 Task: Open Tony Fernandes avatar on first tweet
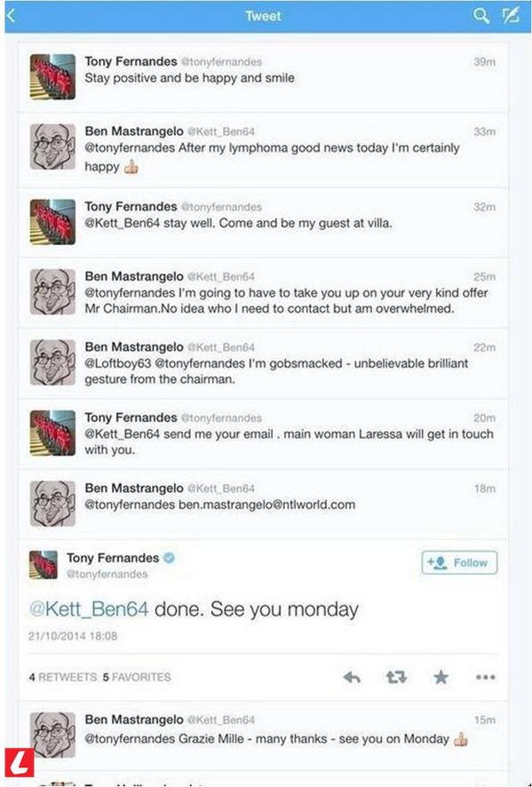(x=52, y=76)
